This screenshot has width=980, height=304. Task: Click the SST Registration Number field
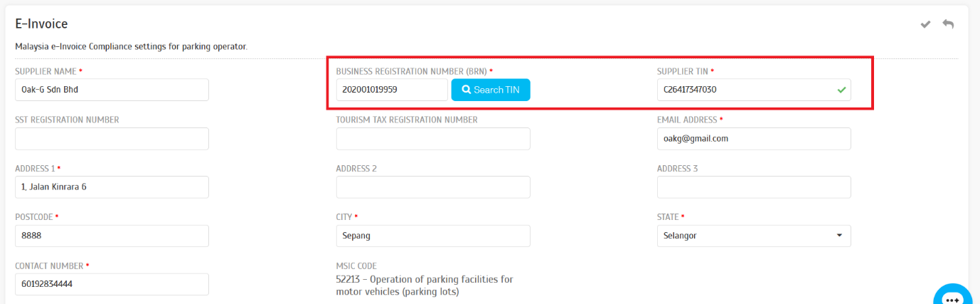pos(112,139)
